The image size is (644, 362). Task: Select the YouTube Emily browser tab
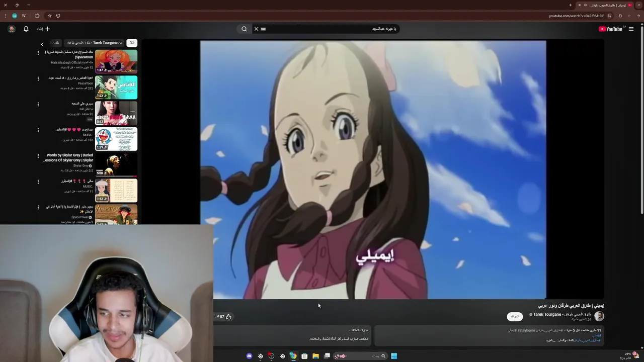point(605,5)
